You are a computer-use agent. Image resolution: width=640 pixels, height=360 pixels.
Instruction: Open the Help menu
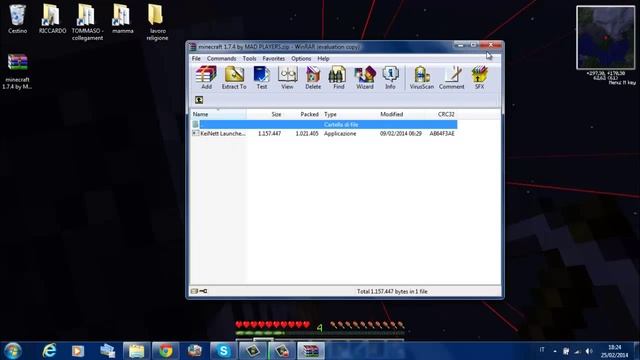[323, 59]
